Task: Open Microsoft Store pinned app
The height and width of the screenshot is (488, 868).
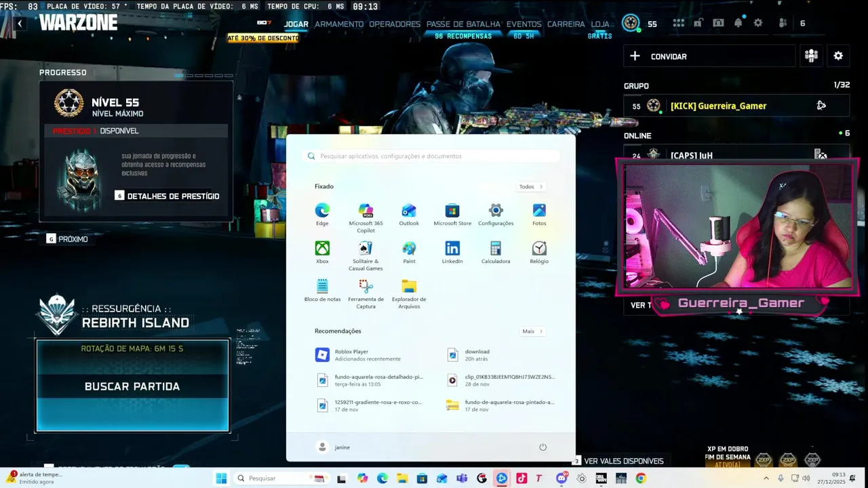Action: (x=452, y=214)
